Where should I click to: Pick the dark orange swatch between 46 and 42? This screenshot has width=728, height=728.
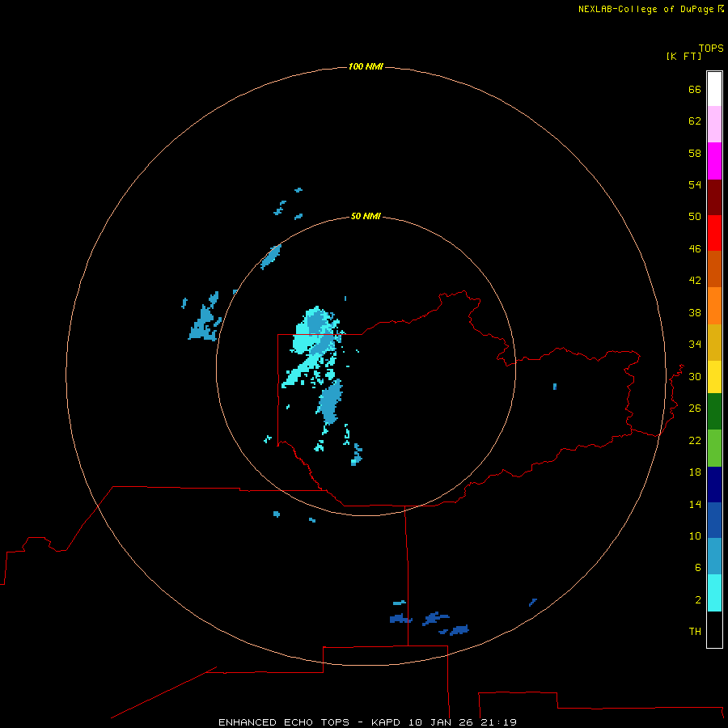pyautogui.click(x=714, y=269)
